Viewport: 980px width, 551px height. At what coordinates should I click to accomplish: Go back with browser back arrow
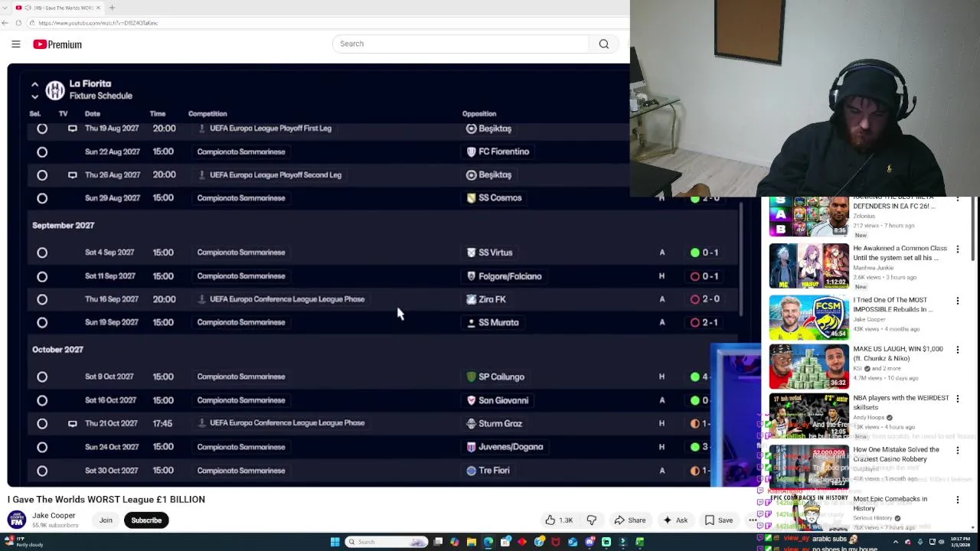pyautogui.click(x=5, y=23)
